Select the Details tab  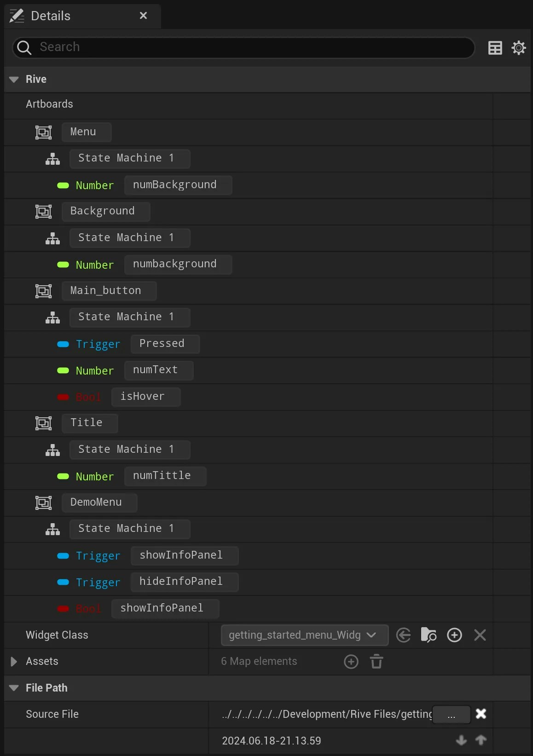(50, 16)
